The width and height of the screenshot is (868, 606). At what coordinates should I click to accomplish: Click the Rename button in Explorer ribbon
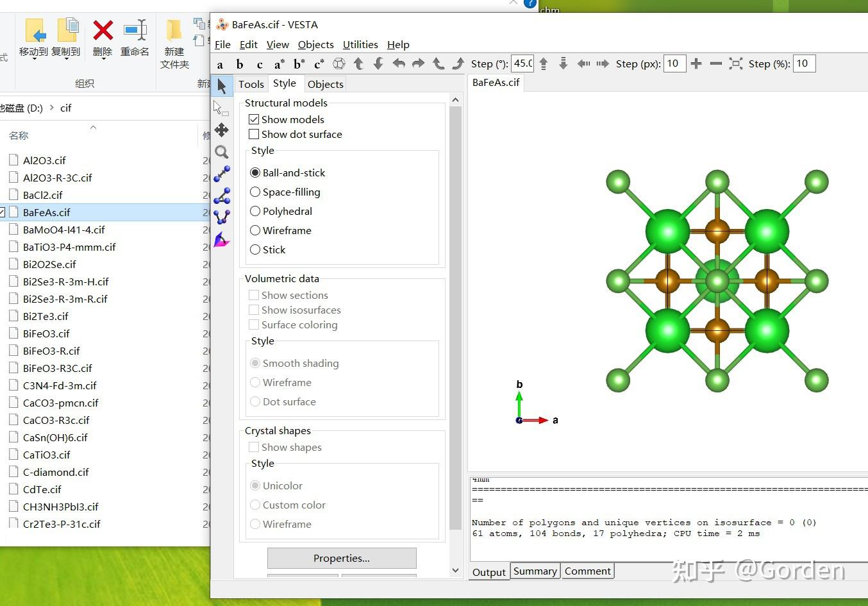[135, 38]
